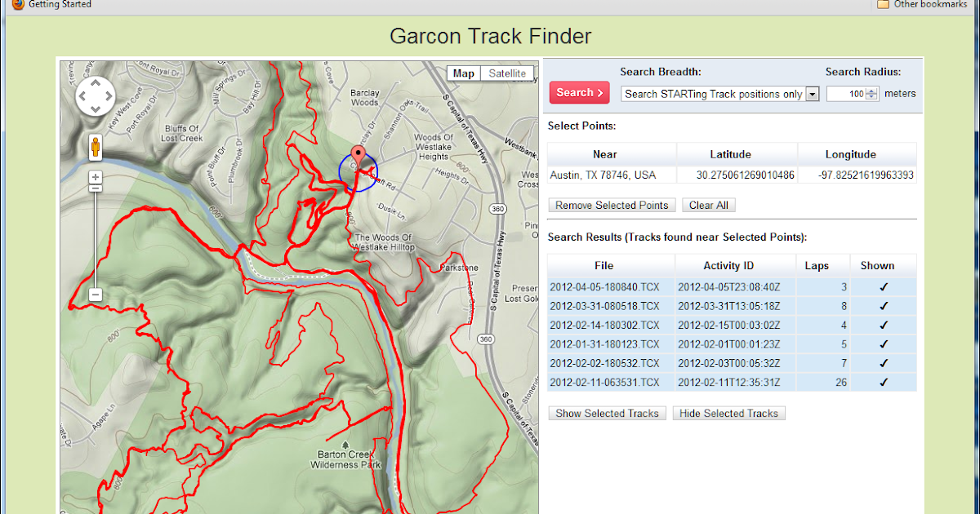Hide track 2012-03-31-080518.TCX via its checkmark

tap(883, 306)
